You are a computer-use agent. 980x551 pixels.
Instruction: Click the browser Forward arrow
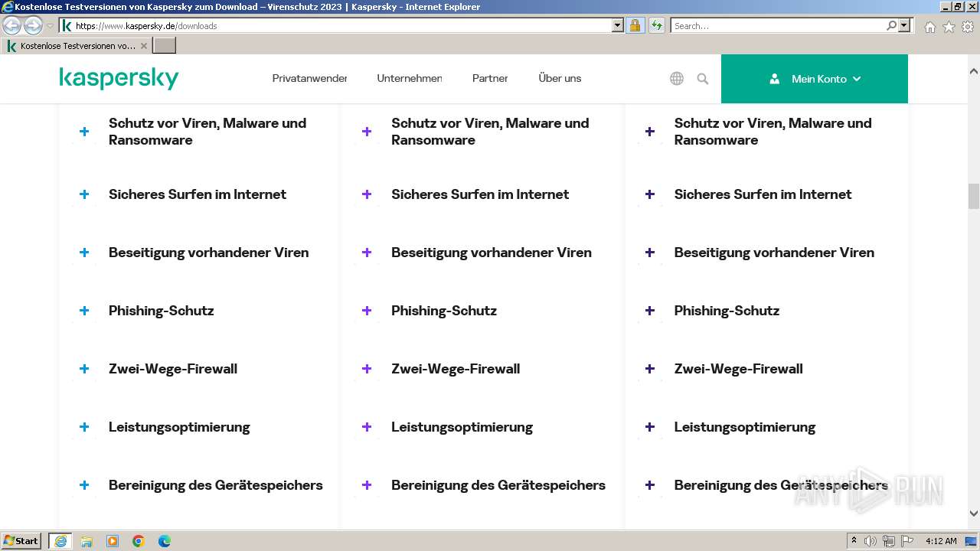point(33,25)
